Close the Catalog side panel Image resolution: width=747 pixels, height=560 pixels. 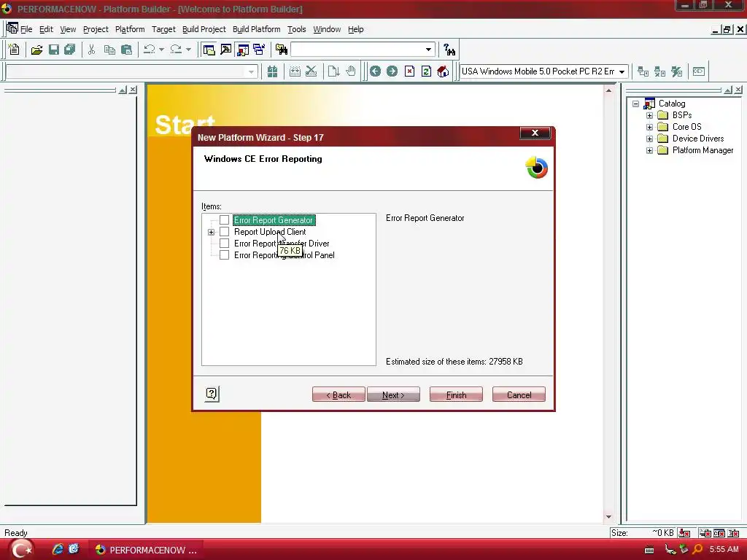738,90
